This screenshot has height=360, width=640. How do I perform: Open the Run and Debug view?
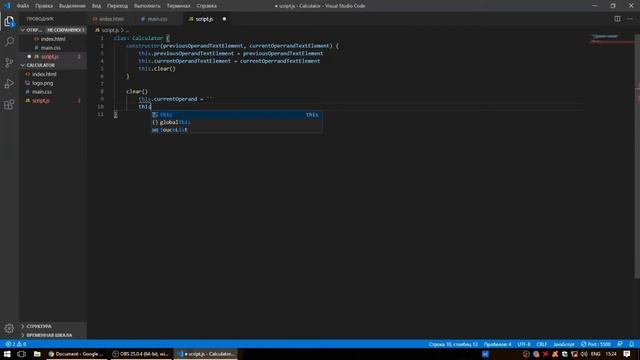9,84
